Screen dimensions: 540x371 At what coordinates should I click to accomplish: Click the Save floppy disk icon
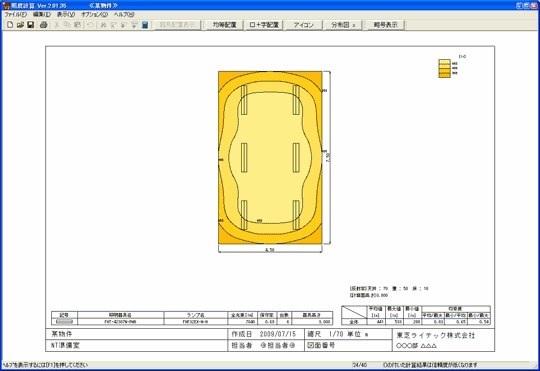(31, 25)
